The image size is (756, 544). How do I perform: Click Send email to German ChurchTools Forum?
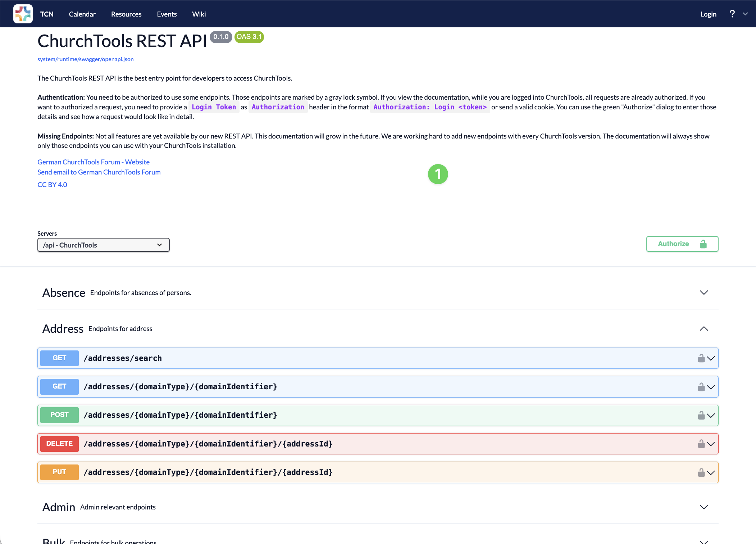click(99, 172)
